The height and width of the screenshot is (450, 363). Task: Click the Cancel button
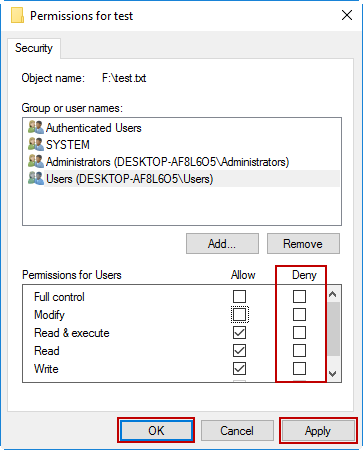[237, 430]
